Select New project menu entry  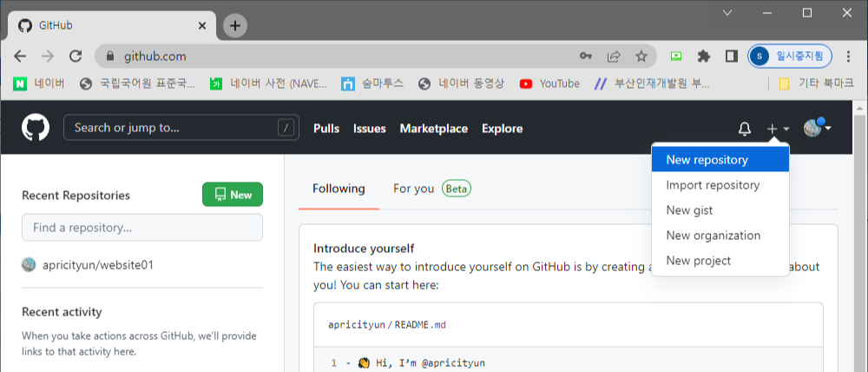coord(720,261)
